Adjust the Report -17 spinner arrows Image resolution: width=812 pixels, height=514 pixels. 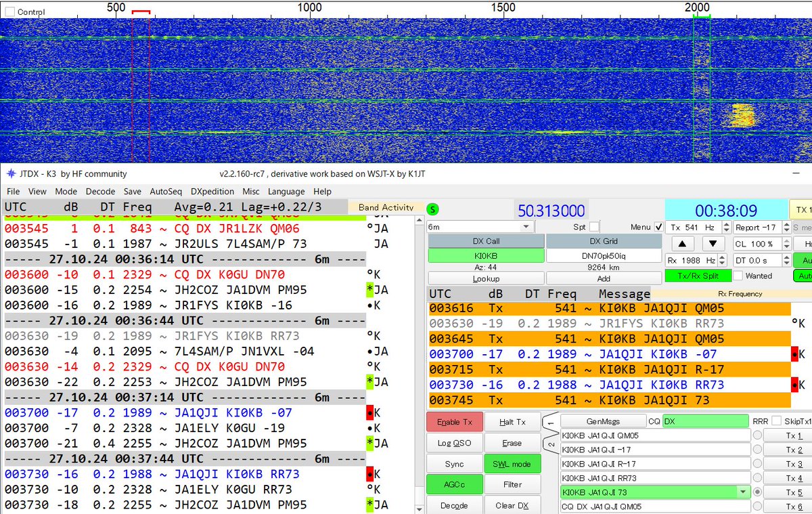pos(786,228)
